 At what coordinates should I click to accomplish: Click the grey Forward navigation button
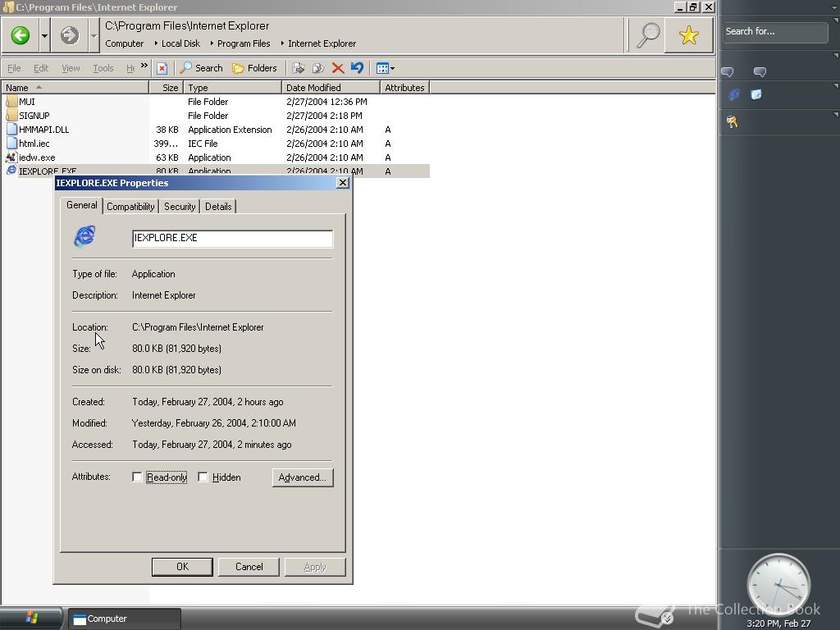[69, 35]
